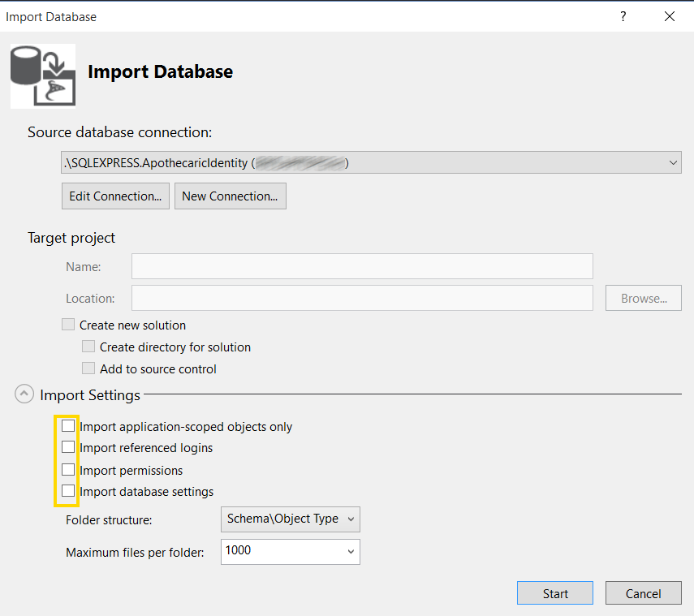
Task: Collapse the Import Settings section
Action: (x=24, y=395)
